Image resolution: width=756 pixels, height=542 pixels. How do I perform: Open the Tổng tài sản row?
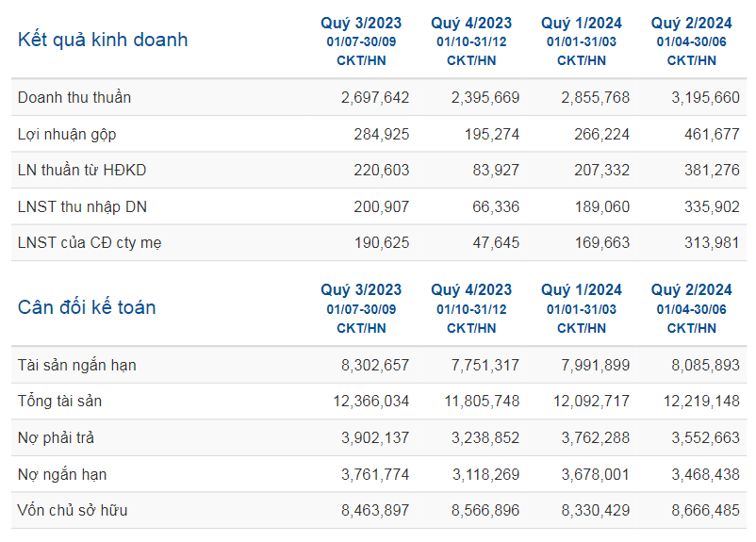pyautogui.click(x=59, y=402)
